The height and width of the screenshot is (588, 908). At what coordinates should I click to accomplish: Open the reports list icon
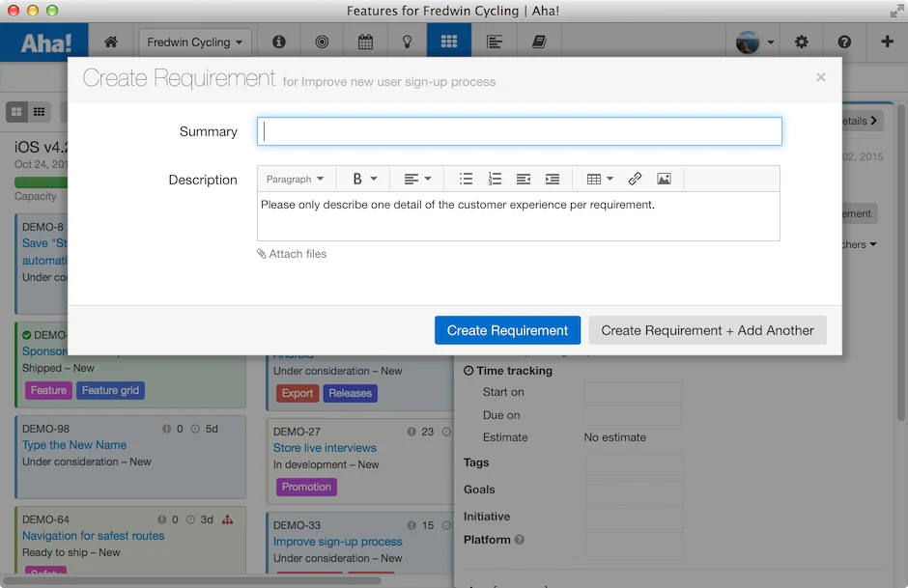coord(494,42)
